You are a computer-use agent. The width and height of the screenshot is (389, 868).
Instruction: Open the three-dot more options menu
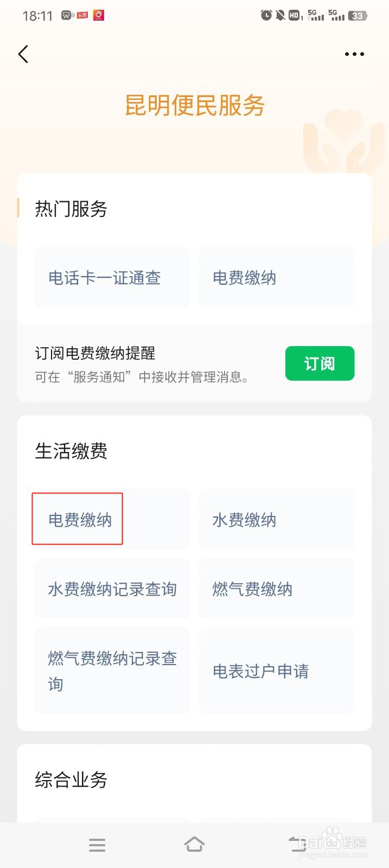tap(354, 54)
